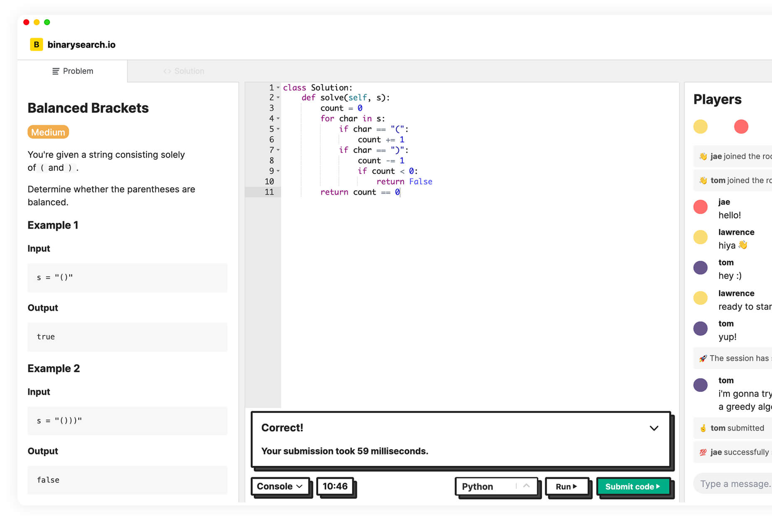The image size is (772, 532).
Task: Click tom's purple avatar beside hey :)
Action: (x=700, y=268)
